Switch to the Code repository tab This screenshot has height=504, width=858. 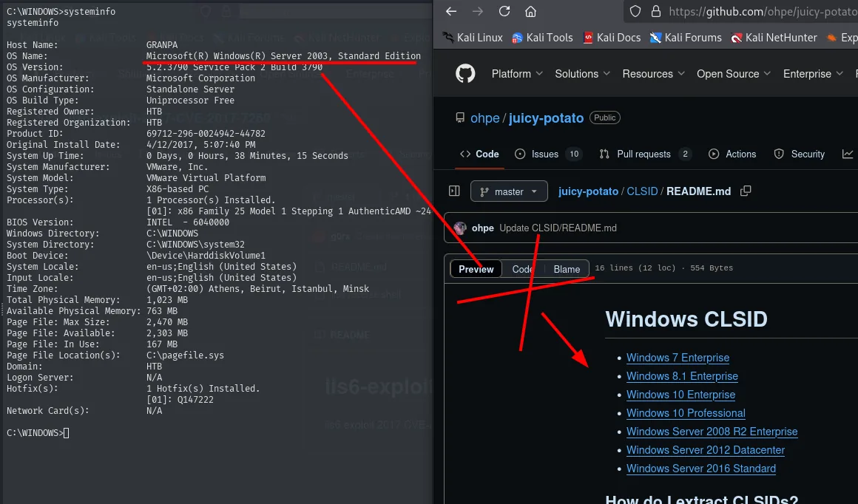click(x=480, y=154)
